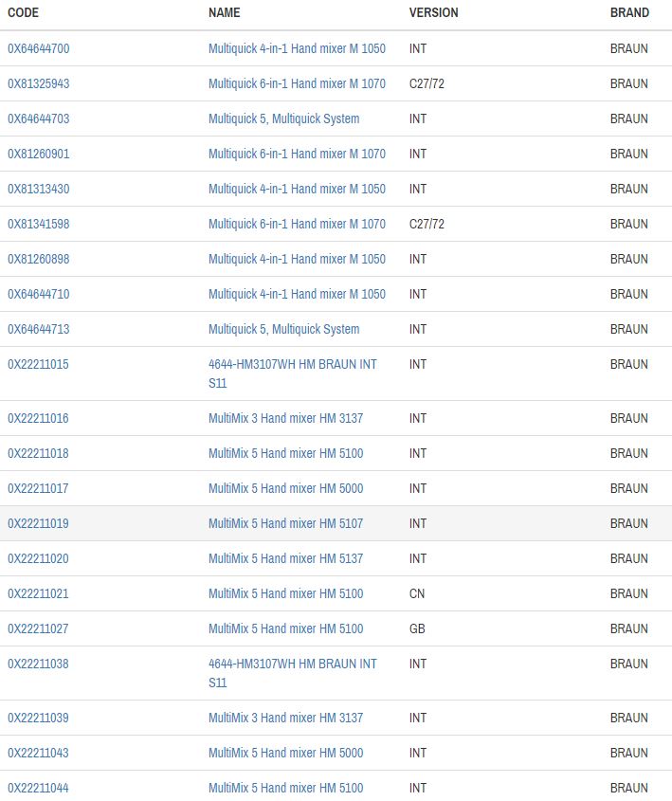The width and height of the screenshot is (672, 801).
Task: Open Multiquick 4-in-1 Hand mixer for 0X81313430
Action: click(x=297, y=189)
